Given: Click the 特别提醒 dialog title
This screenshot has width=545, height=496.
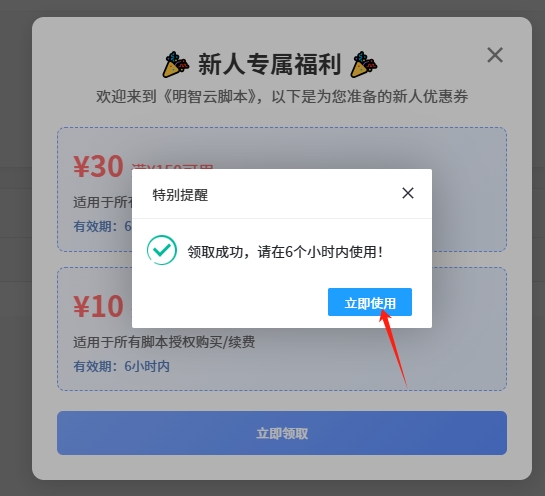Looking at the screenshot, I should pyautogui.click(x=180, y=195).
